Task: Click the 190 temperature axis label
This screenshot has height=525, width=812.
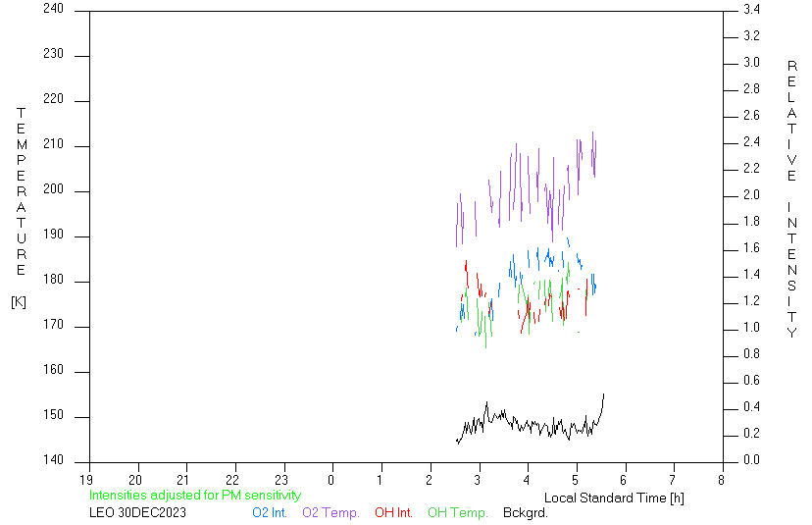Action: [53, 234]
